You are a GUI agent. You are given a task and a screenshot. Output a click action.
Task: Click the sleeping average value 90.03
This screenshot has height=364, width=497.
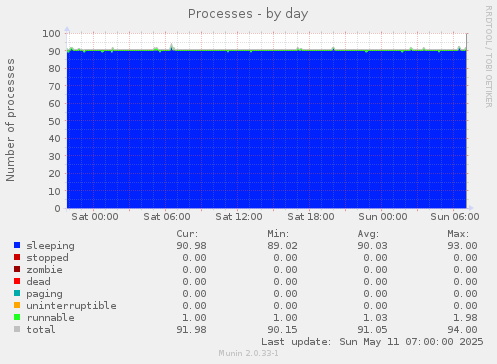coord(373,246)
